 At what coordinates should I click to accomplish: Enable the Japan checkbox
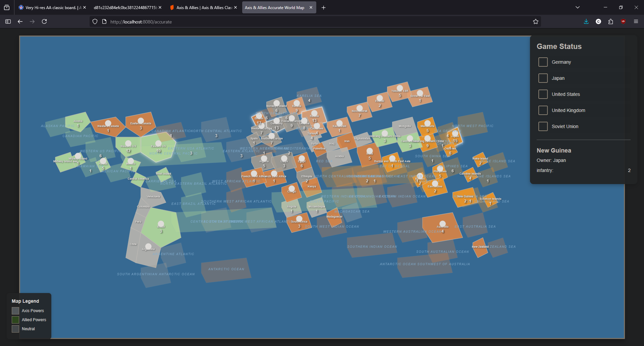543,78
